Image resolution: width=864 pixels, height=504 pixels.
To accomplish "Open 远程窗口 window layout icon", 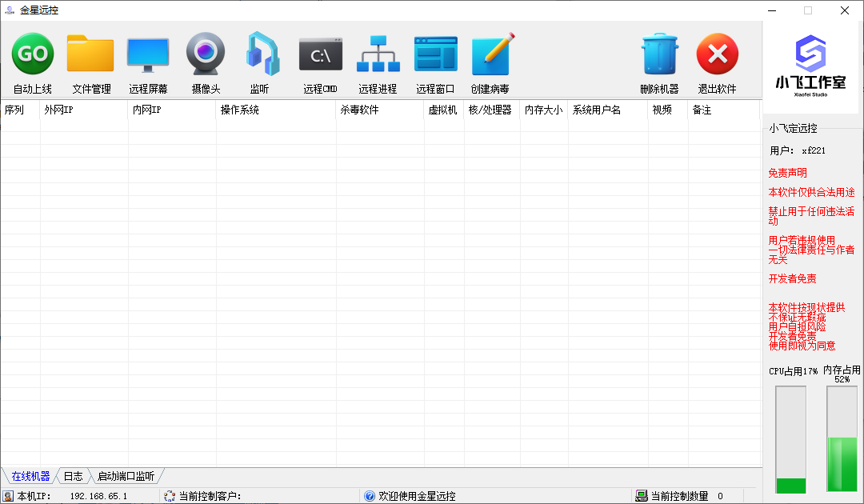I will [435, 54].
